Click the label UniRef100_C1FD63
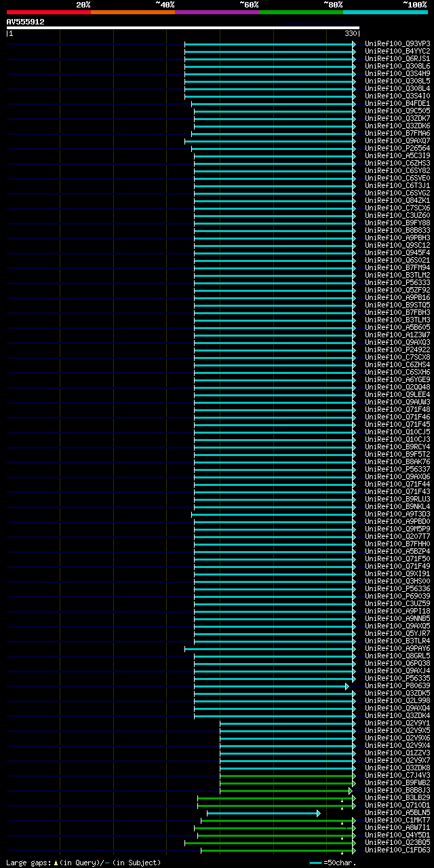 pyautogui.click(x=397, y=850)
